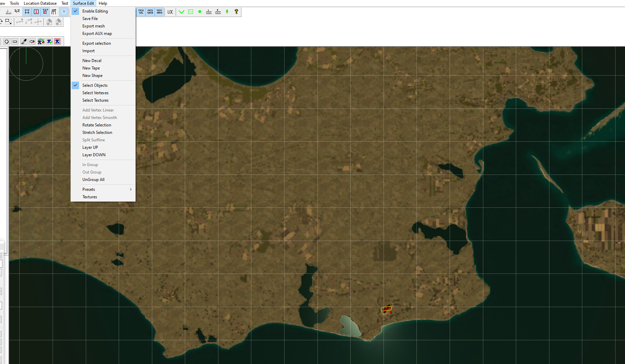Viewport: 625px width, 364px height.
Task: Choose Export mesh from the menu
Action: pos(93,26)
